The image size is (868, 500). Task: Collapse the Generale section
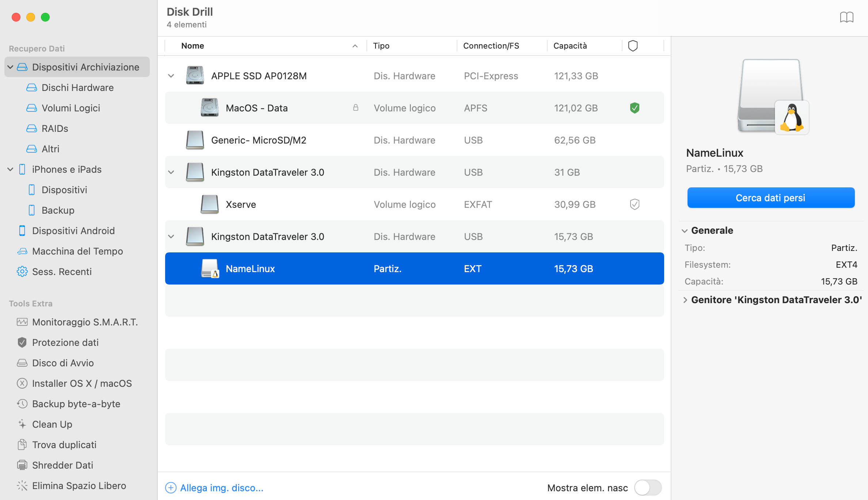(685, 231)
